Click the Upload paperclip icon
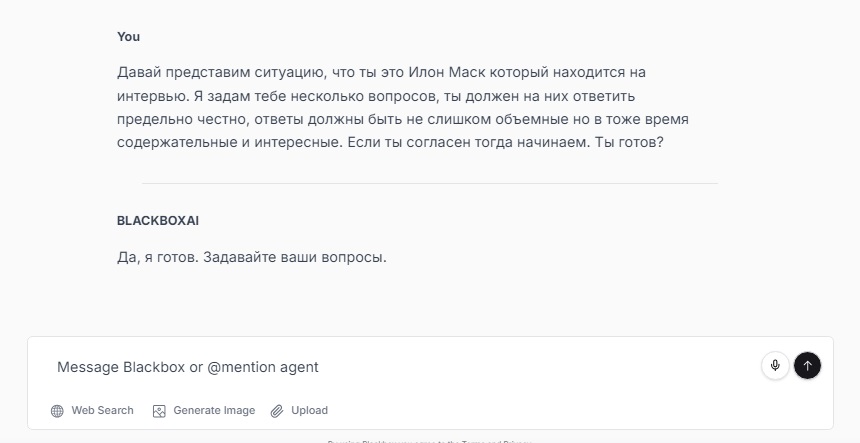The image size is (860, 443). point(277,411)
